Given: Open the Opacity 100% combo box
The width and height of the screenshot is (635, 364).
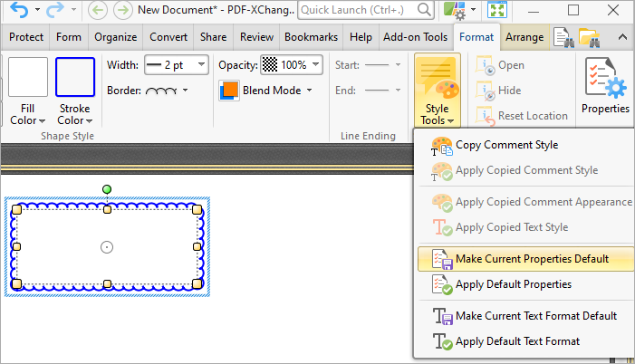Looking at the screenshot, I should [x=292, y=65].
